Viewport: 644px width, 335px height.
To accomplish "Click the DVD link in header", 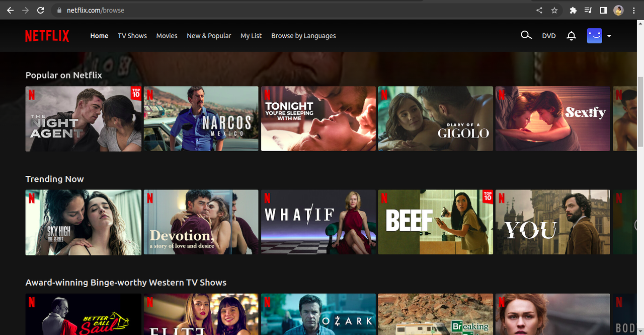I will tap(549, 36).
